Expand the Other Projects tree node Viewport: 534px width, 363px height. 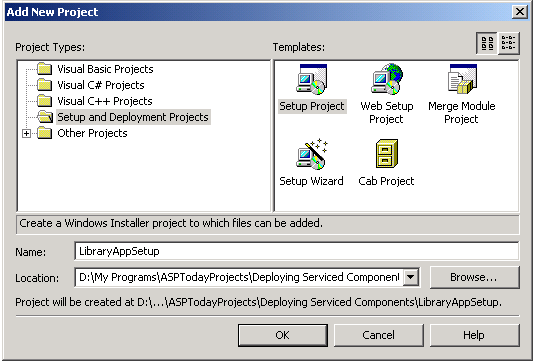pos(26,133)
